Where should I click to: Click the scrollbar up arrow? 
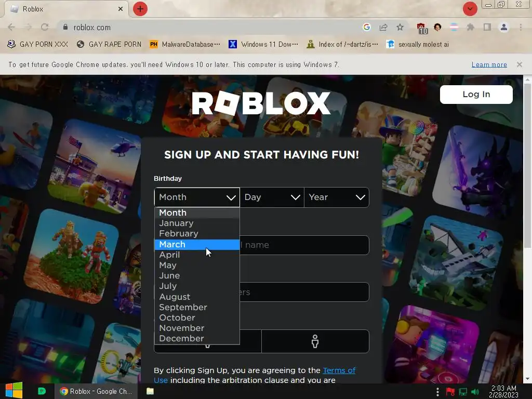527,79
